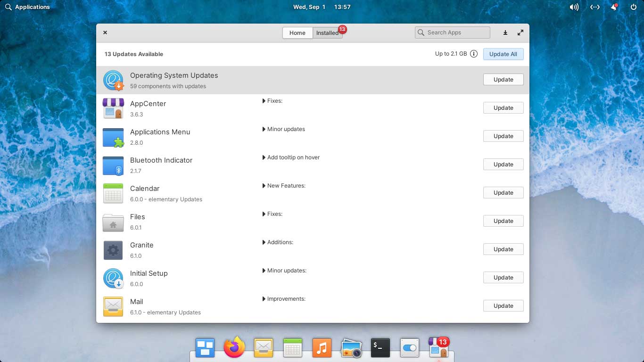This screenshot has width=644, height=362.
Task: Open the sound volume indicator
Action: click(x=574, y=7)
